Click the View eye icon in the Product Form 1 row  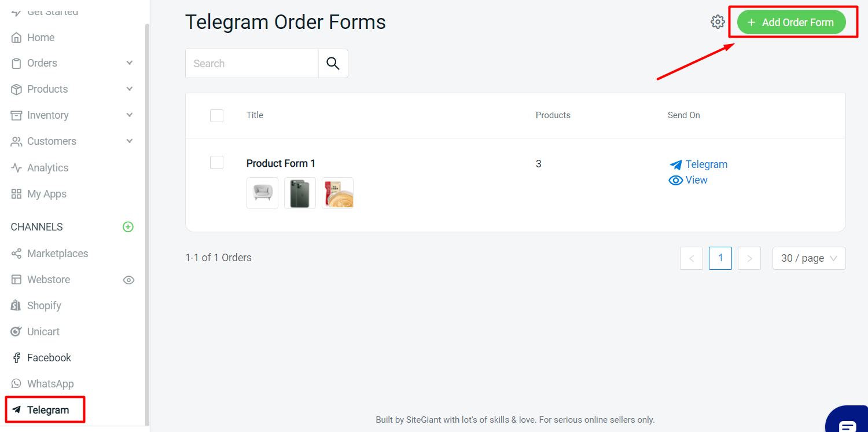(x=675, y=180)
